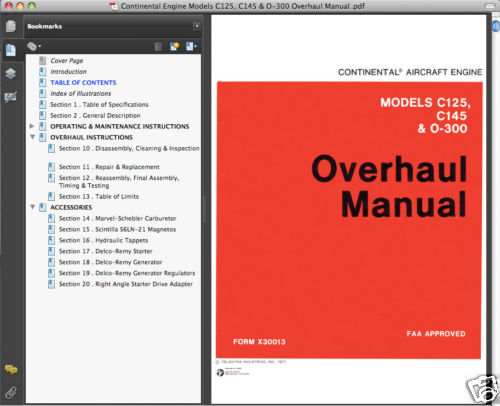Open Section 15 Scintilla S6LN-21 Magnetos
Image resolution: width=500 pixels, height=406 pixels.
[117, 229]
